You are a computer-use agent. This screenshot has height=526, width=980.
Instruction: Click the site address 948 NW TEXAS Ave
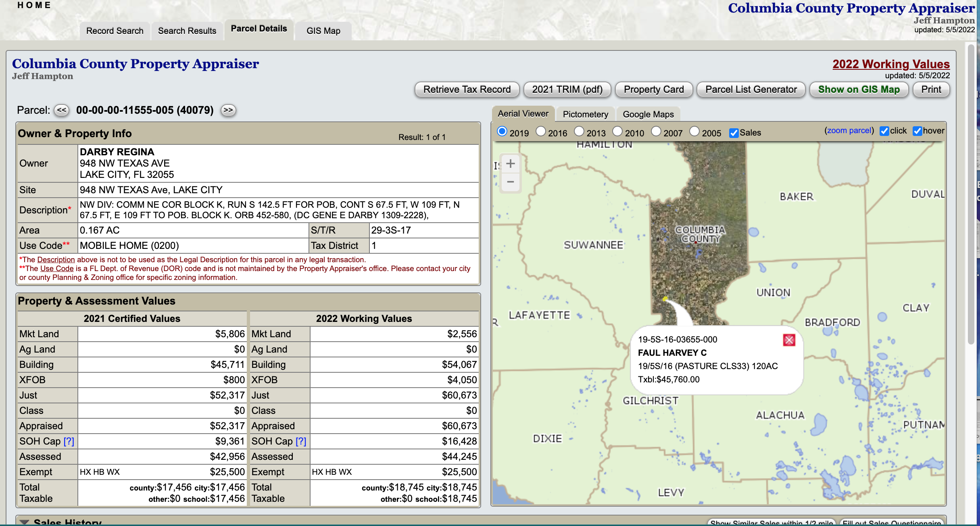click(151, 190)
